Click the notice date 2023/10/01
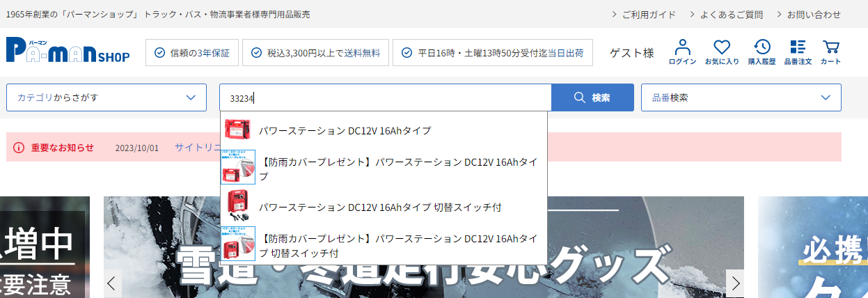Viewport: 868px width, 298px height. (136, 148)
